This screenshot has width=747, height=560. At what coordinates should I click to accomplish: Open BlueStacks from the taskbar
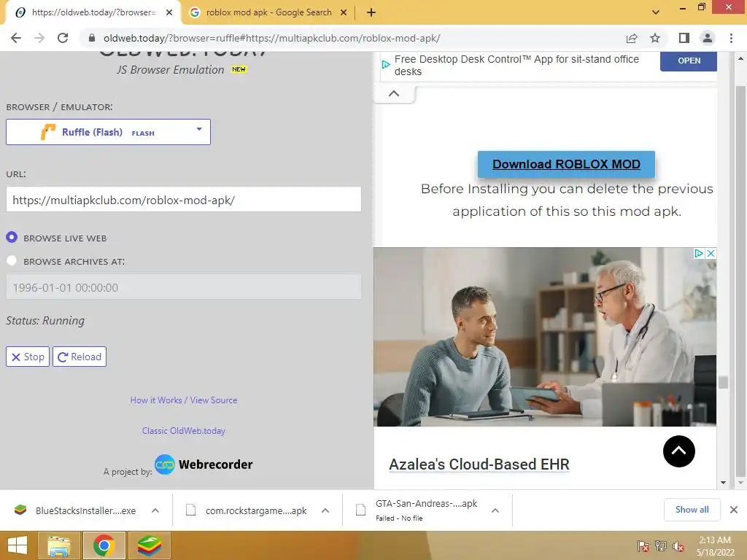pos(149,545)
